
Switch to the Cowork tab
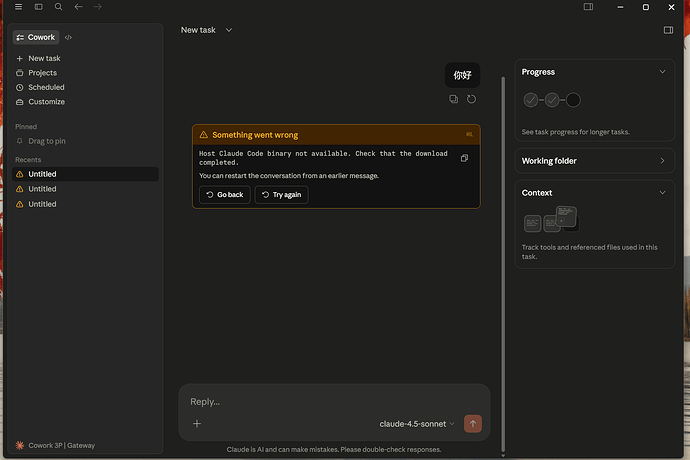[x=36, y=37]
